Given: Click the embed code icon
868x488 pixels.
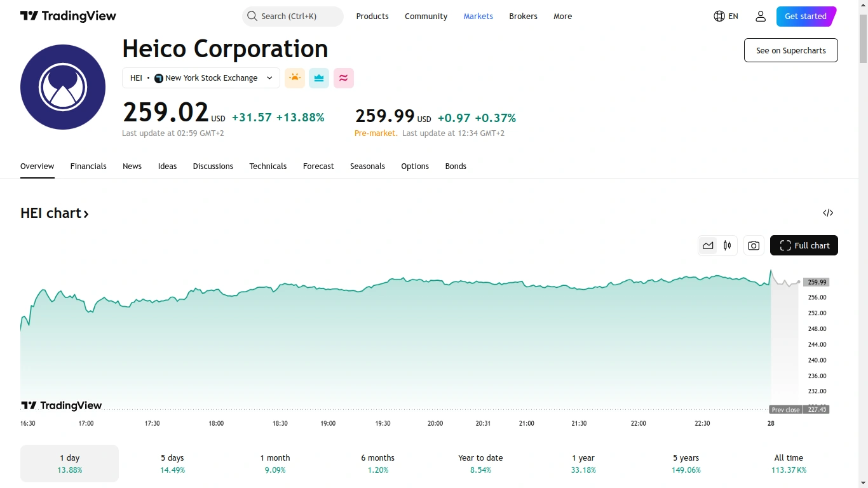Looking at the screenshot, I should (828, 213).
